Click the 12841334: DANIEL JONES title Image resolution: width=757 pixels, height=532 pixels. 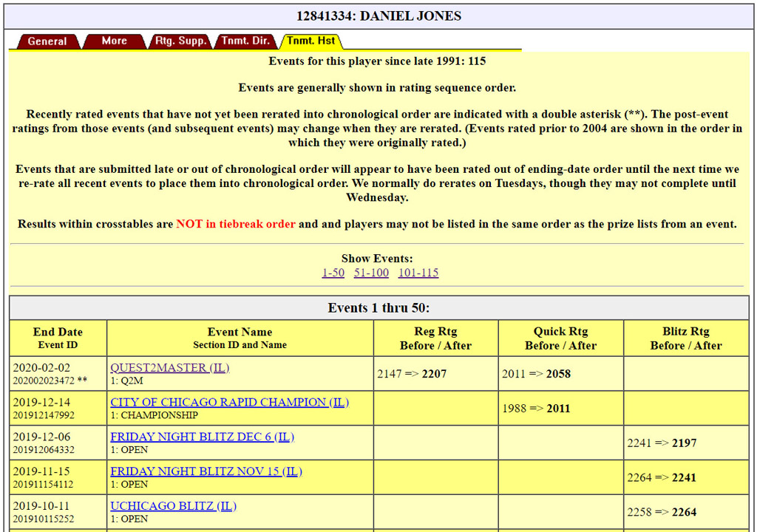point(379,16)
